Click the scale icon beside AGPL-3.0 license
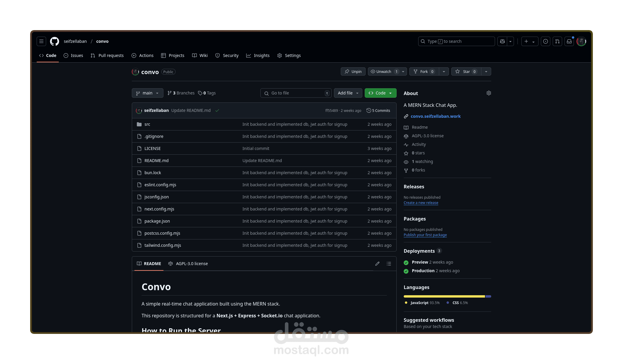 (x=406, y=136)
